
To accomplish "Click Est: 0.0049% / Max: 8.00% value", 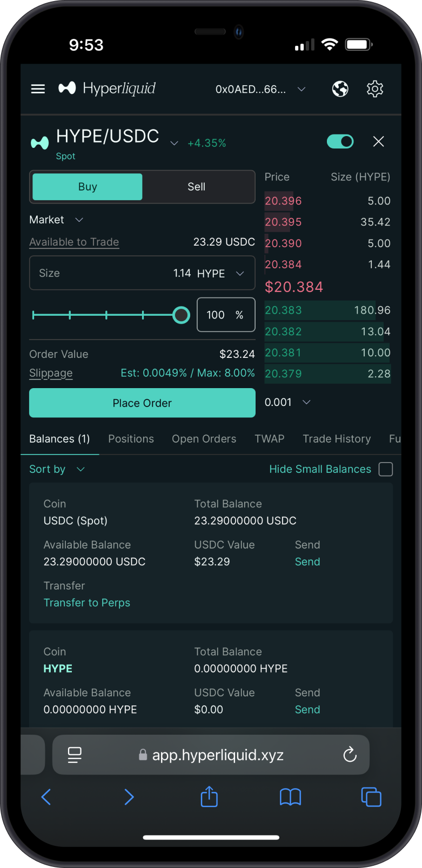I will point(188,373).
